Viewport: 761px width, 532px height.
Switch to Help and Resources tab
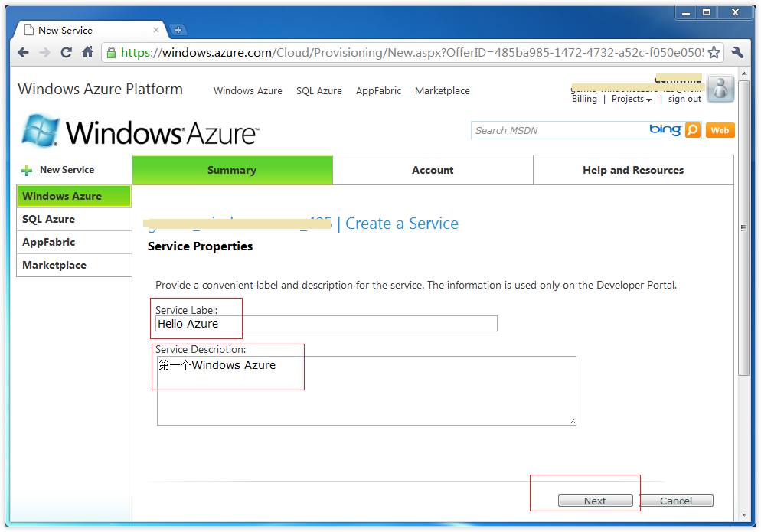click(x=633, y=170)
